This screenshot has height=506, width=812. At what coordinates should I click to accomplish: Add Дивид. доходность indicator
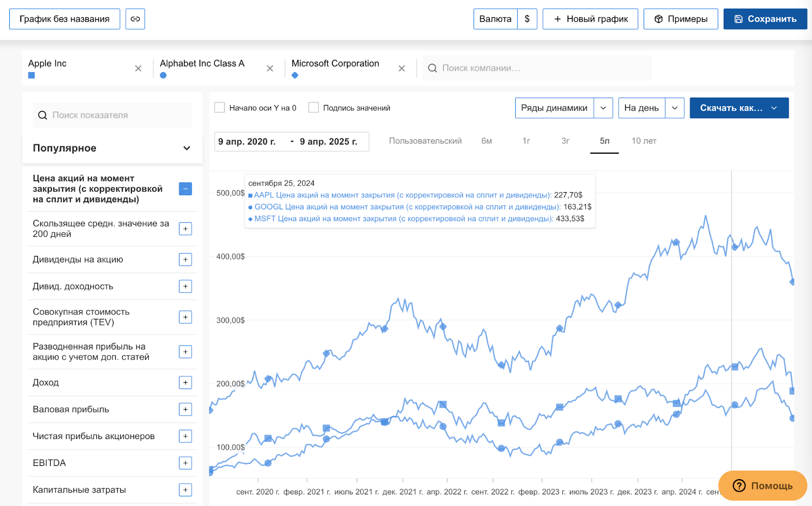[185, 286]
